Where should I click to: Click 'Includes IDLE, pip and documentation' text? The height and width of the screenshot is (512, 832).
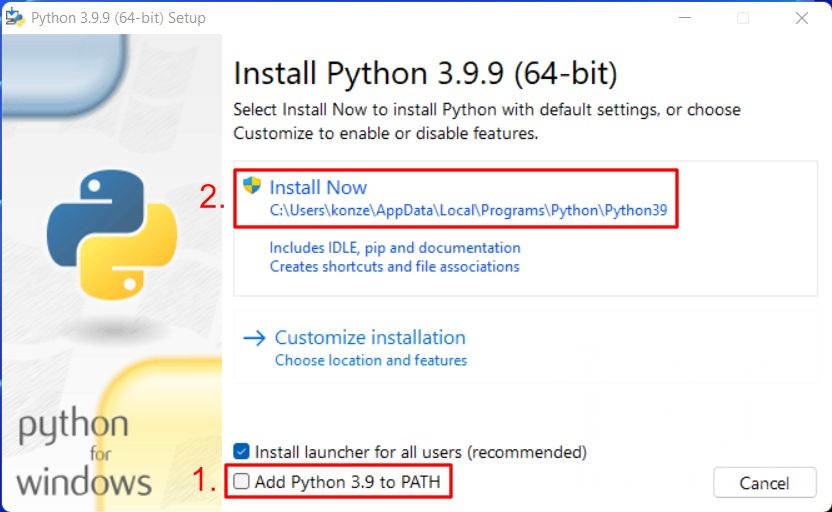[395, 247]
